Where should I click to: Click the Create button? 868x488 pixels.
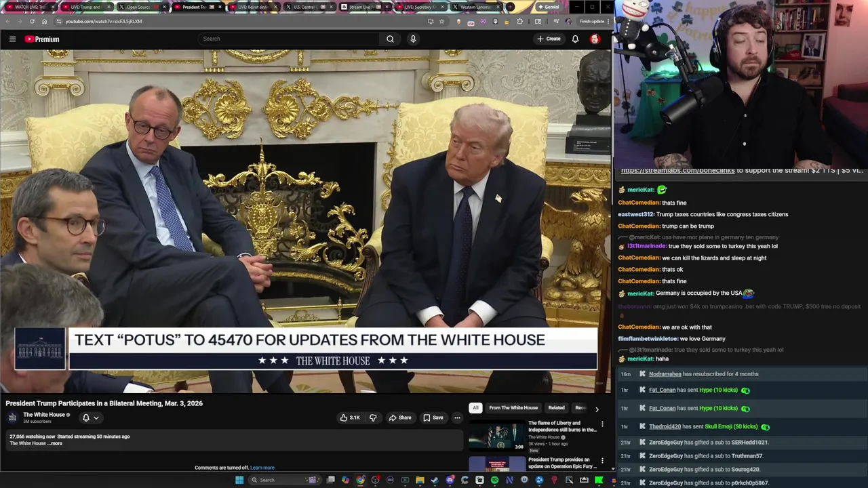tap(549, 39)
